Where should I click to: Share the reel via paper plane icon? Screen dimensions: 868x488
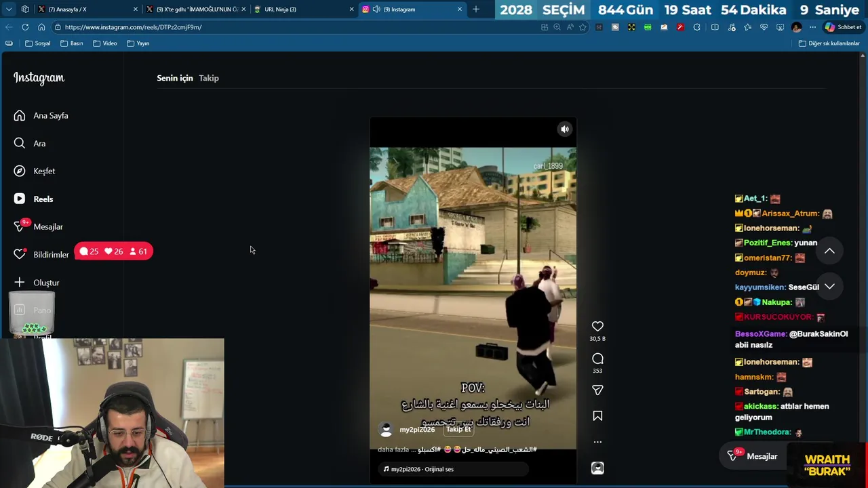click(x=597, y=390)
